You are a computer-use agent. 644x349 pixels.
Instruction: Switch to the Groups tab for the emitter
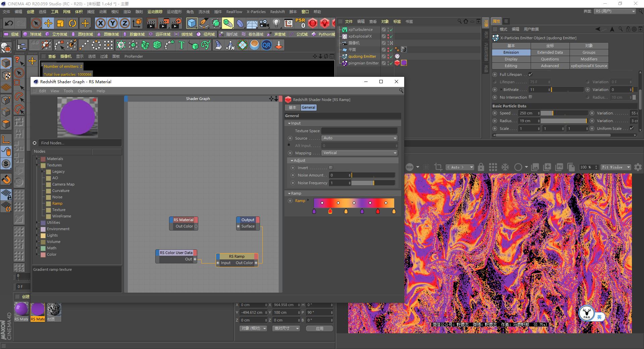point(589,52)
